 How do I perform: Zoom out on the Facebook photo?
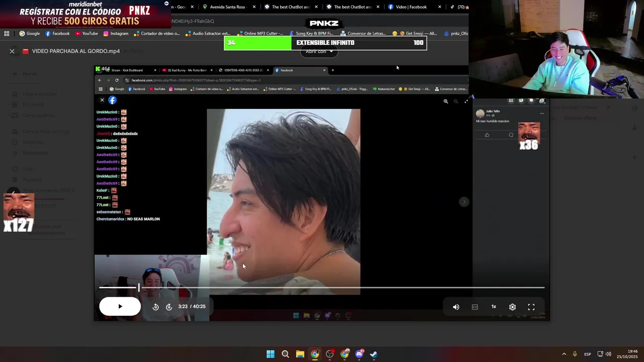(456, 102)
